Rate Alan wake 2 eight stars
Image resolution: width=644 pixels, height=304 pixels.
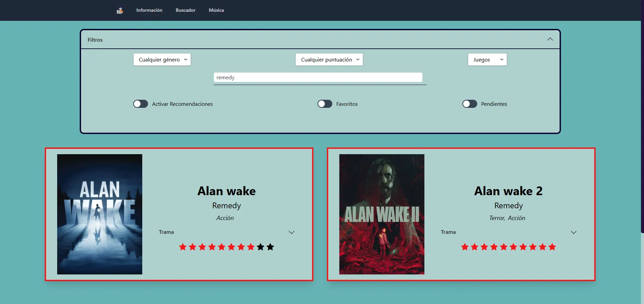pyautogui.click(x=533, y=247)
